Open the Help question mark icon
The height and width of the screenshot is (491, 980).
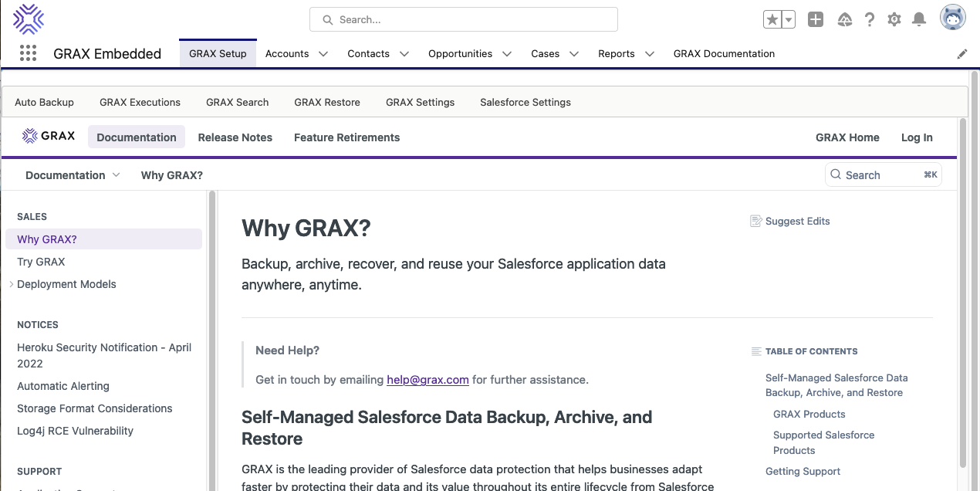pyautogui.click(x=870, y=20)
